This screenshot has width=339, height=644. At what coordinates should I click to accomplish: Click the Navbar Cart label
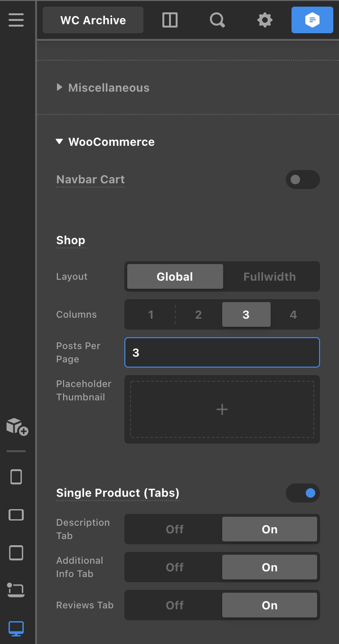pos(90,180)
